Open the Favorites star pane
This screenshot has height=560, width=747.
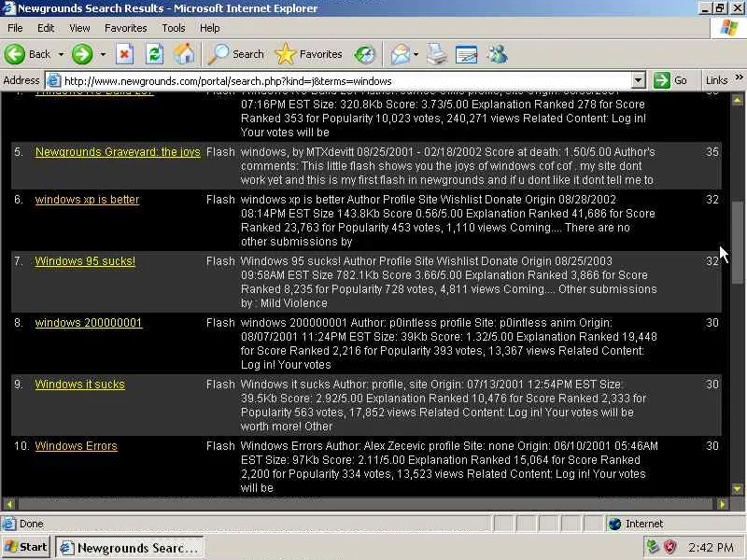click(x=309, y=54)
